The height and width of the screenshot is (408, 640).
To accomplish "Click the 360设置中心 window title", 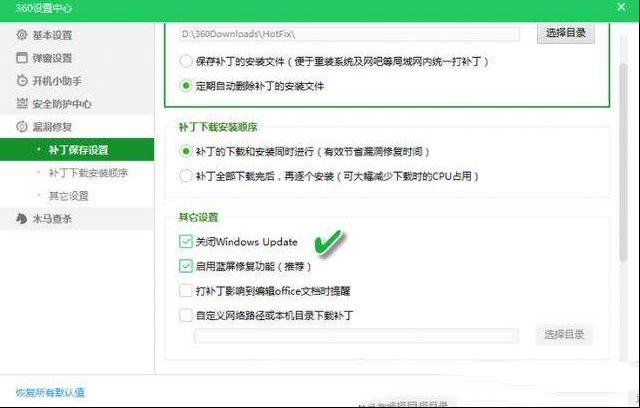I will point(44,8).
